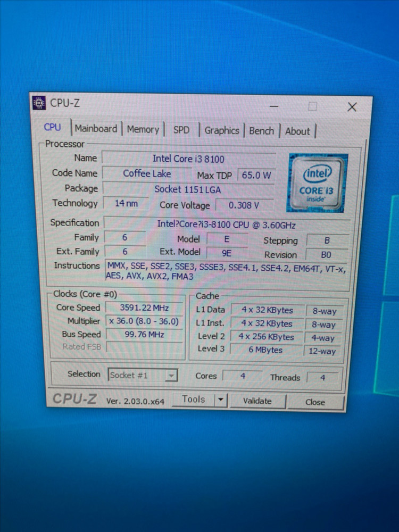Click the Level 2 value '4 x 256 KBytes'
The width and height of the screenshot is (399, 532).
pos(266,337)
